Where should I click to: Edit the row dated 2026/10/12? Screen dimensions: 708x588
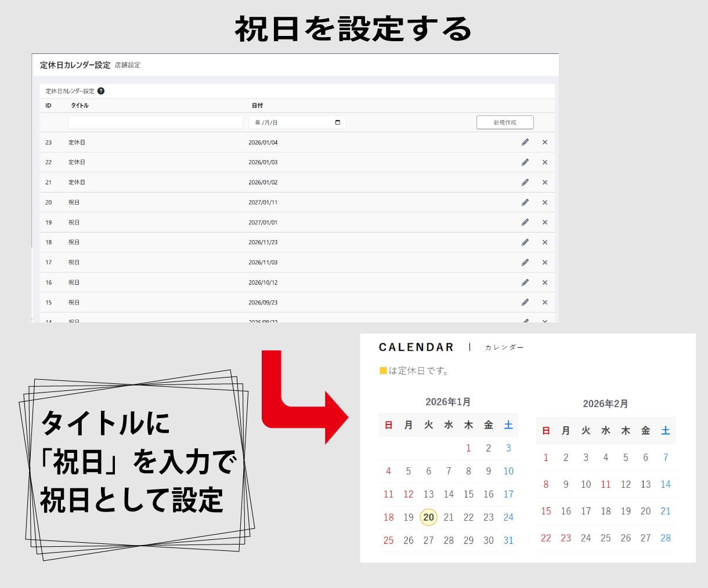click(x=525, y=282)
